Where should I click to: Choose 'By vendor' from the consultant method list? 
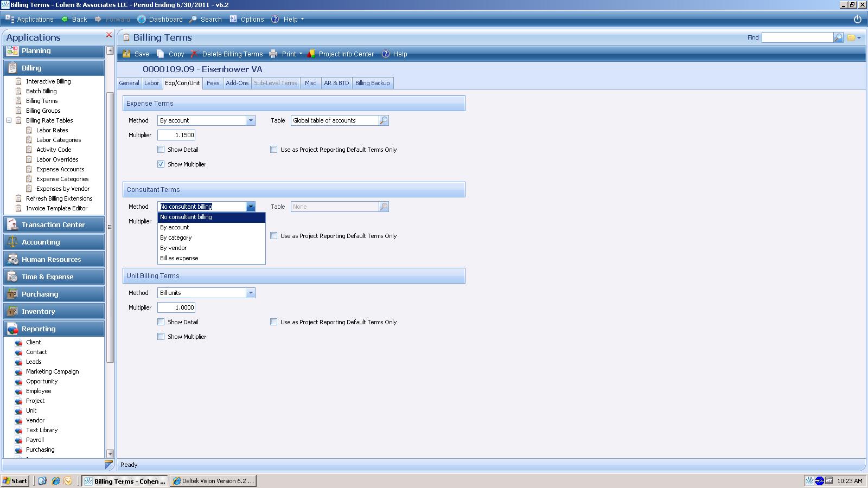174,248
